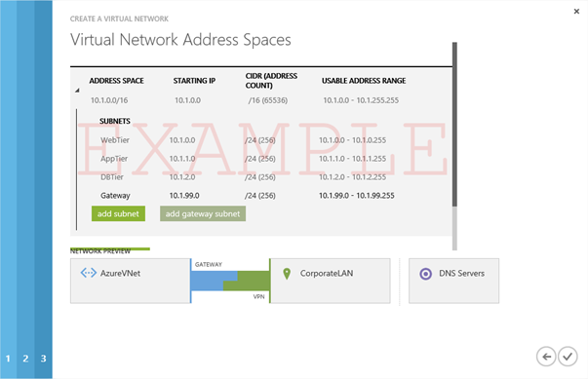Confirm with the checkmark icon
588x379 pixels.
568,357
